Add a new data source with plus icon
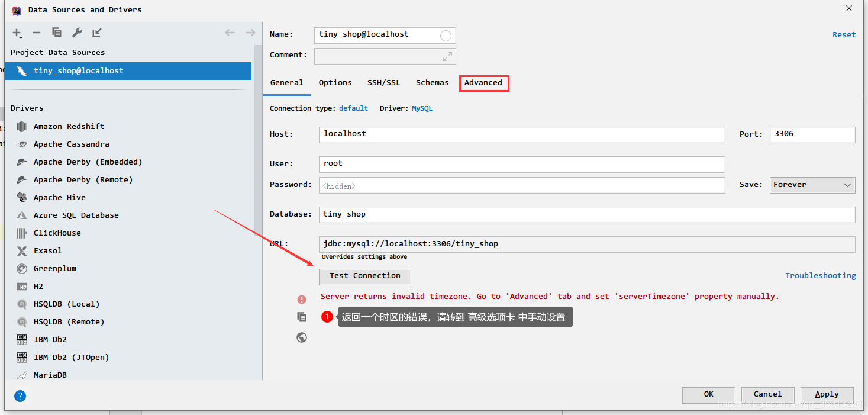This screenshot has width=868, height=415. click(17, 33)
